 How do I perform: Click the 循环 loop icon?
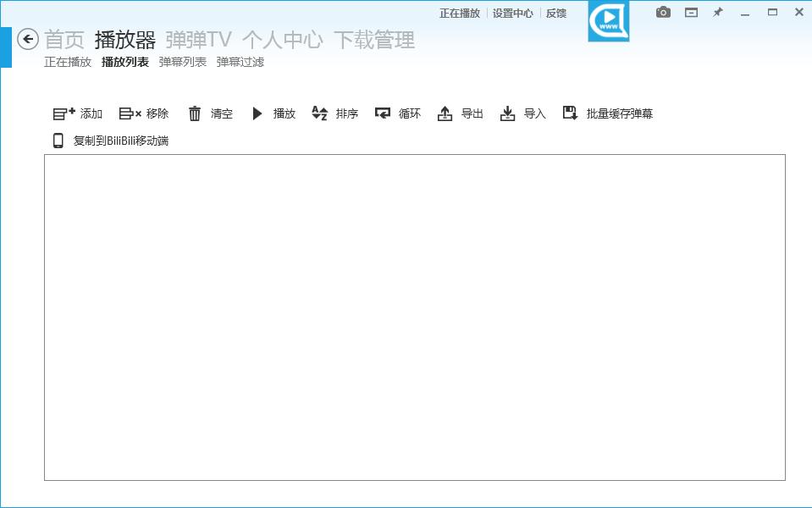click(x=383, y=113)
